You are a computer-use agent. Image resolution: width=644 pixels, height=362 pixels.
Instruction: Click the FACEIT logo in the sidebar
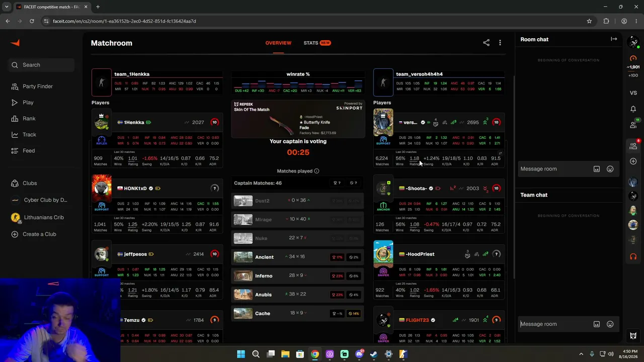(x=15, y=43)
